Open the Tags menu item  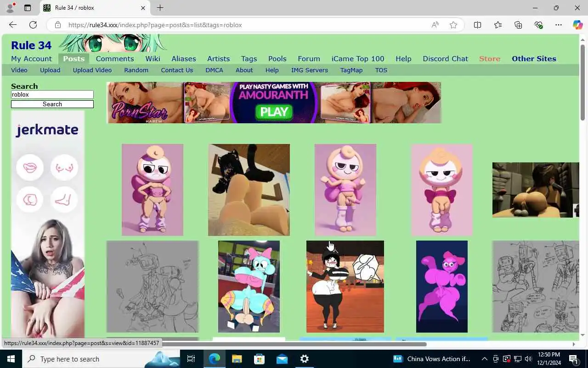249,59
